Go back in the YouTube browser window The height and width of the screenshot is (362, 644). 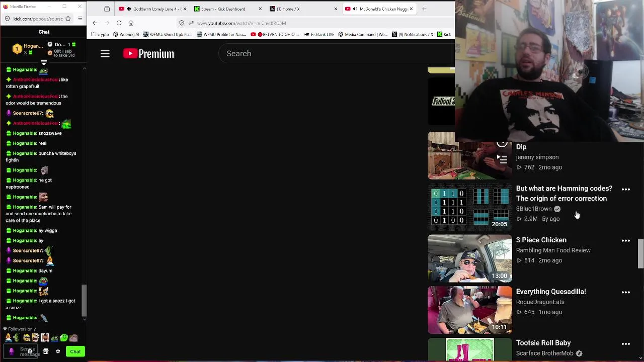click(x=95, y=23)
